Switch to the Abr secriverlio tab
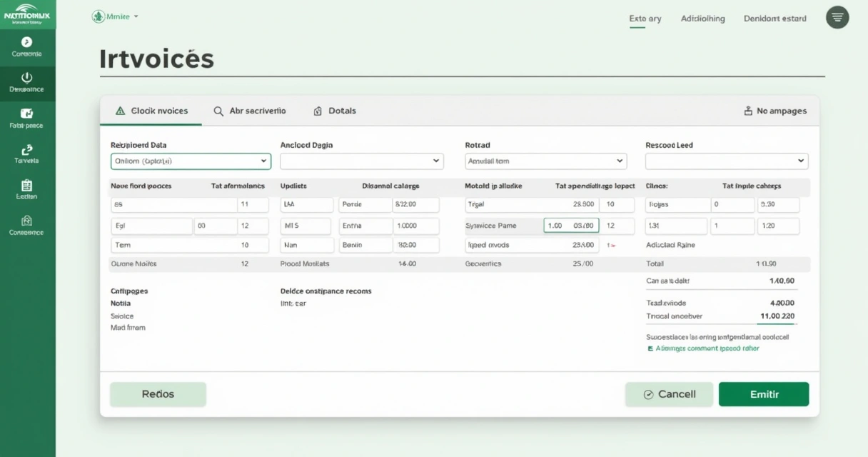The image size is (868, 457). tap(250, 111)
